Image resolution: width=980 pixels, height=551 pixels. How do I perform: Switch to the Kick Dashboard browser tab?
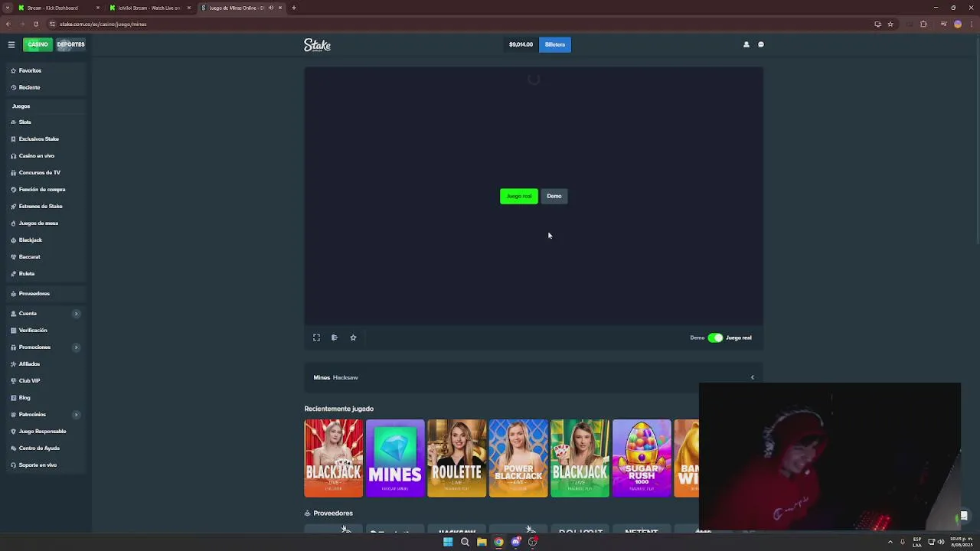(57, 8)
